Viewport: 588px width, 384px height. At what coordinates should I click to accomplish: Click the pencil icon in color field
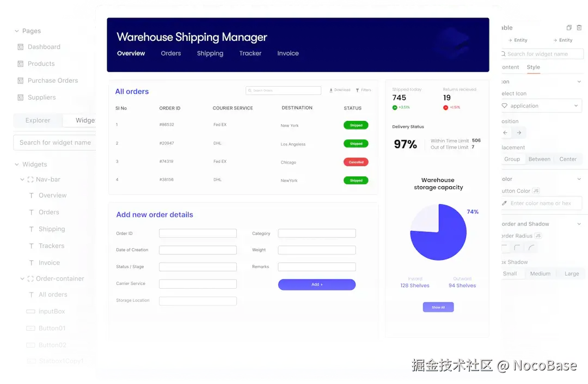tap(504, 203)
